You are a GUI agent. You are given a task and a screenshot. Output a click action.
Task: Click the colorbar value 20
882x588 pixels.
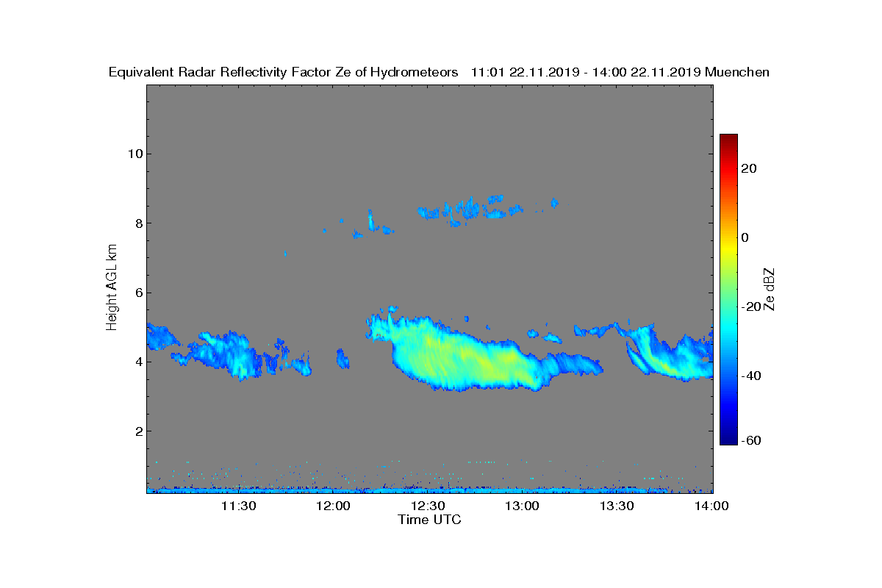(x=749, y=168)
